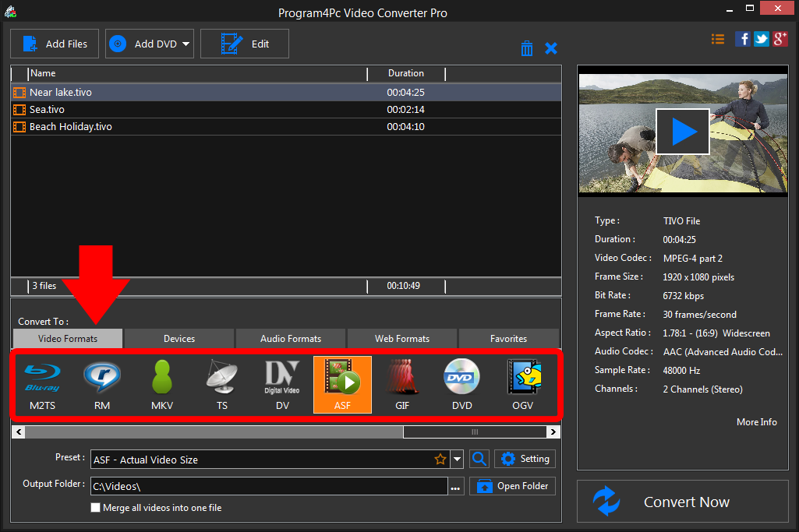
Task: Click the 3 files count label
Action: 44,286
